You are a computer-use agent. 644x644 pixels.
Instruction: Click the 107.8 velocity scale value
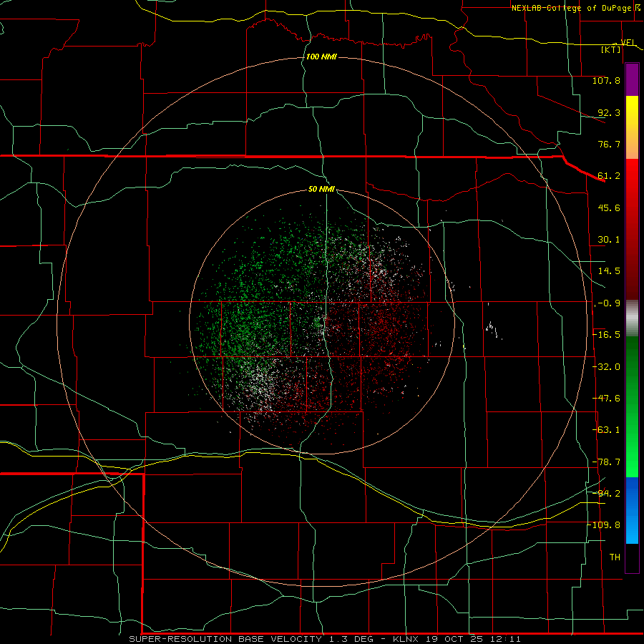point(606,80)
